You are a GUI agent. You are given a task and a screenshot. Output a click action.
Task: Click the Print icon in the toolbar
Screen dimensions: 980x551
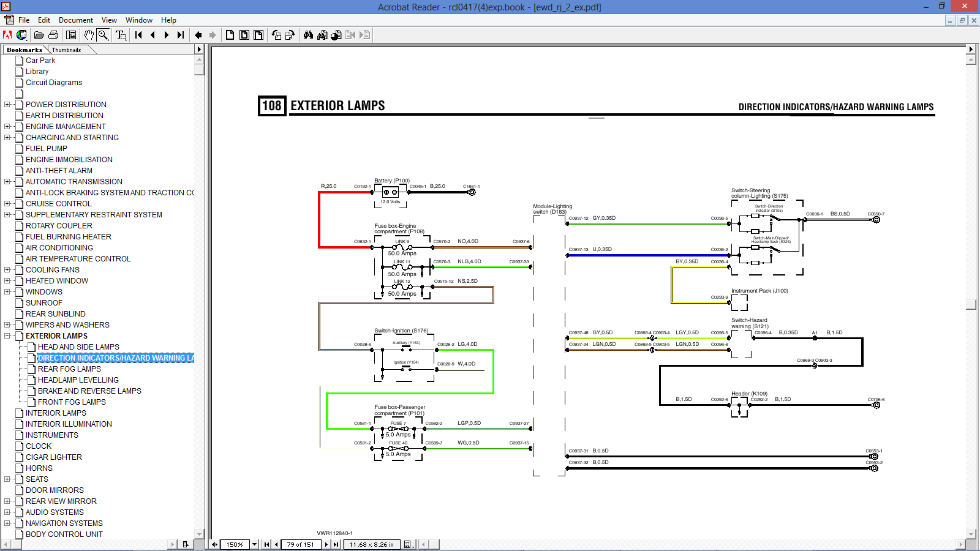pos(53,35)
